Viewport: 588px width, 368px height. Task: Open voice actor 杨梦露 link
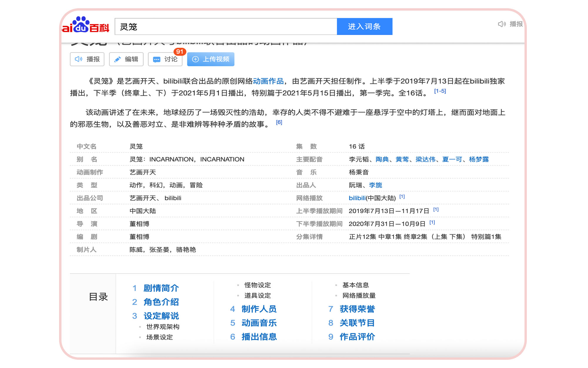[479, 159]
